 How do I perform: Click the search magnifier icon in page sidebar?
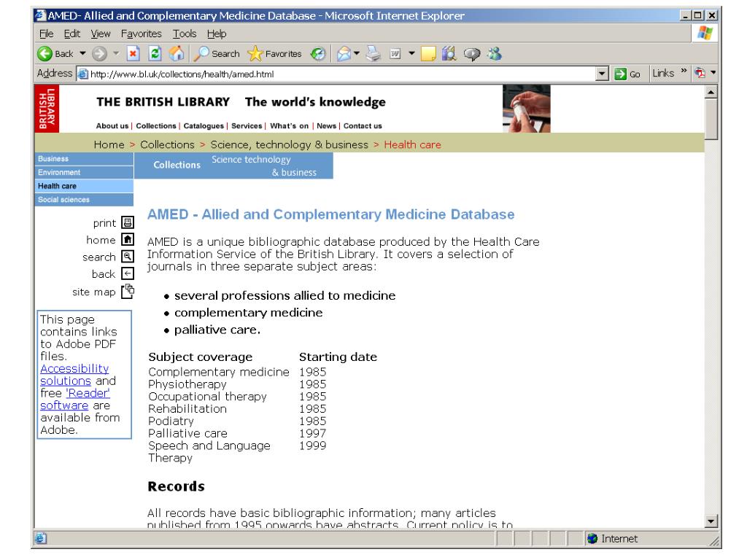coord(128,256)
